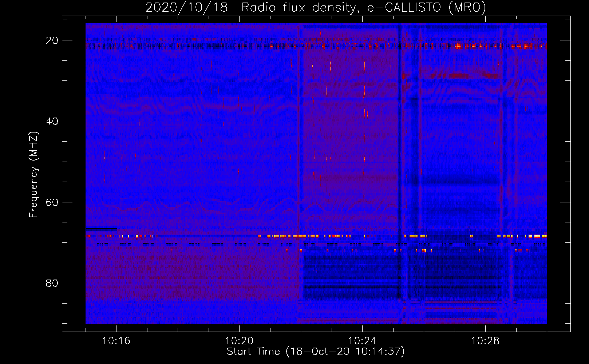Click the plot title '2020/10/18 Radio flux density, e-CALLISTO (MRO)'
Screen dimensions: 589x364
316,7
